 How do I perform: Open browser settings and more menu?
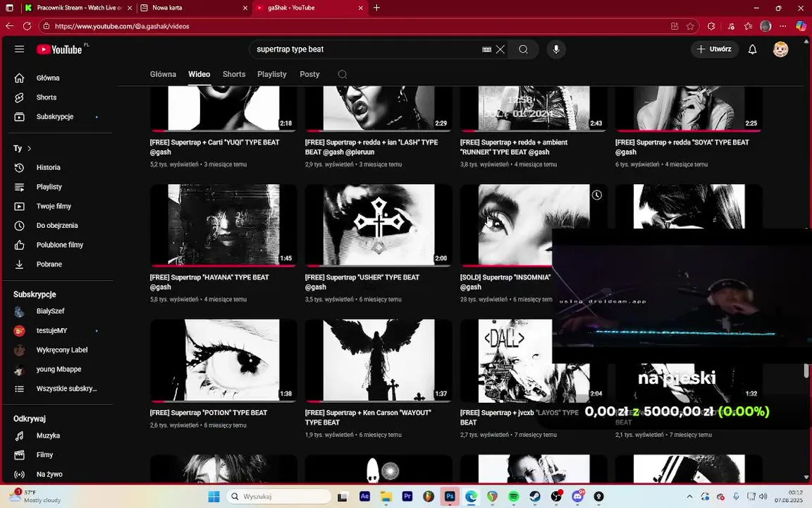782,26
